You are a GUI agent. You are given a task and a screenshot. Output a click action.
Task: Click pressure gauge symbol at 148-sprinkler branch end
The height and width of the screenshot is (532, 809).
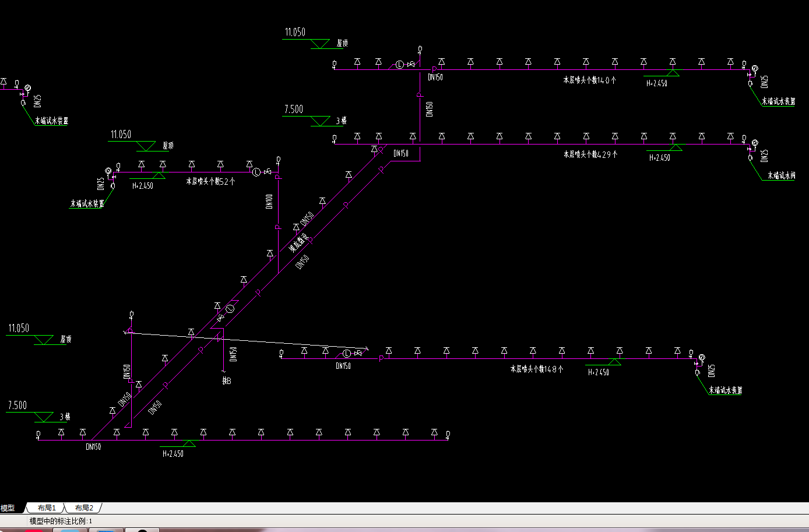(x=702, y=357)
